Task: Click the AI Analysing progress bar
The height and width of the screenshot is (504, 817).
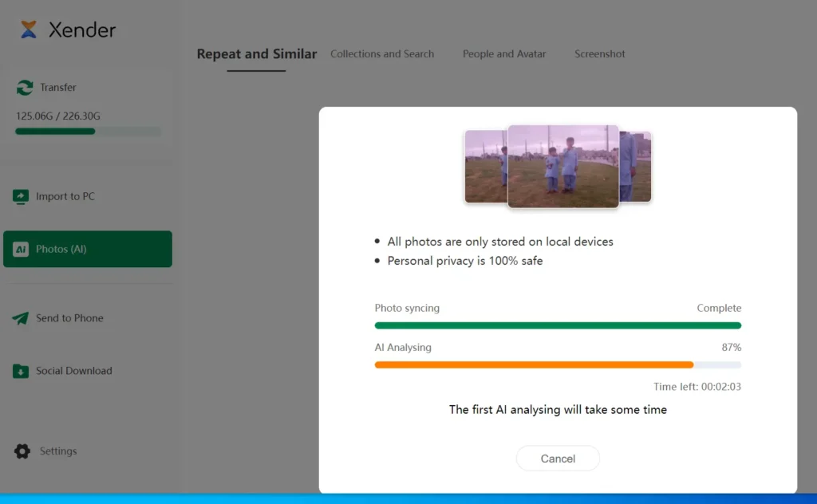Action: [558, 364]
